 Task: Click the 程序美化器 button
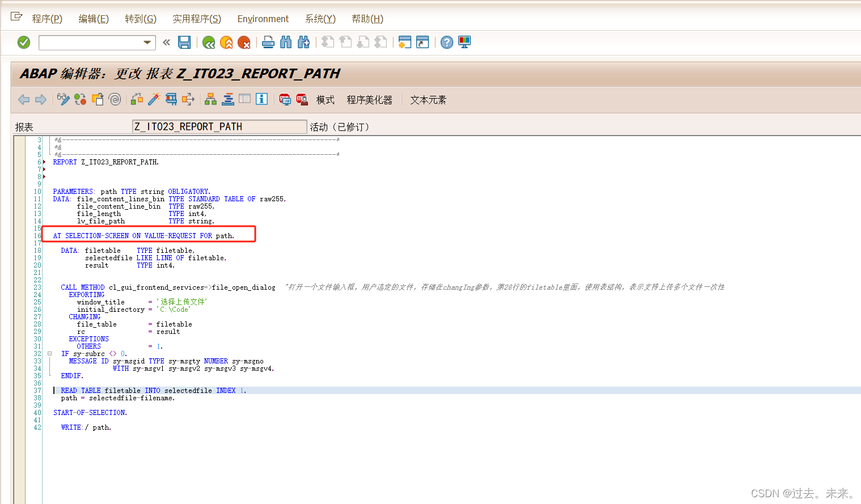click(369, 100)
